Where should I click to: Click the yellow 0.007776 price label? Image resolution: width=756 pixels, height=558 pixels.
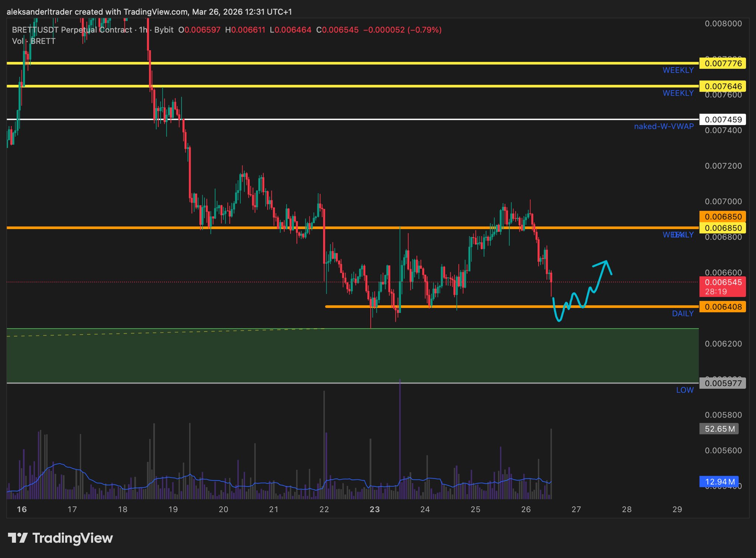pos(722,64)
